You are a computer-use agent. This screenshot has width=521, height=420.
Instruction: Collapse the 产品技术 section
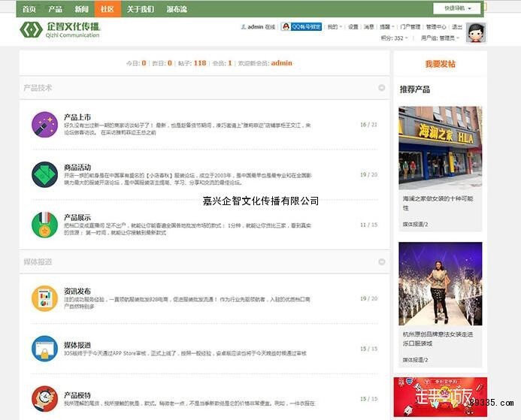pyautogui.click(x=381, y=88)
